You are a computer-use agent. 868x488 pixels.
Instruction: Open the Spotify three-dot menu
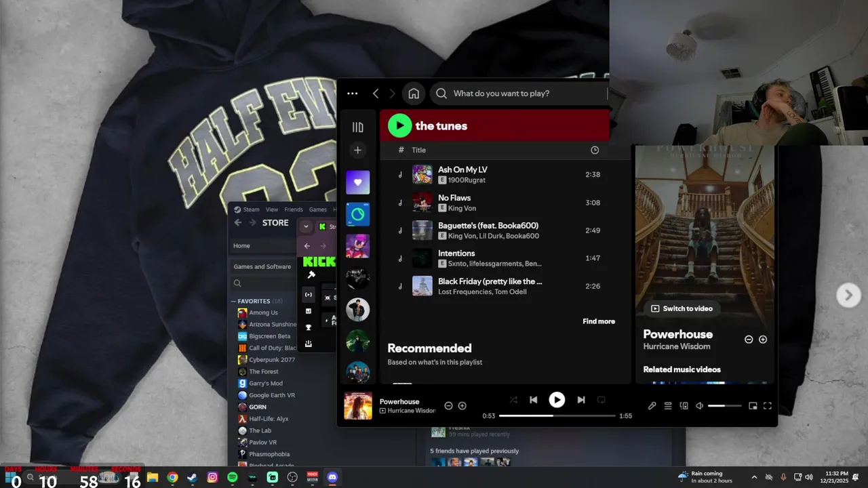(352, 94)
